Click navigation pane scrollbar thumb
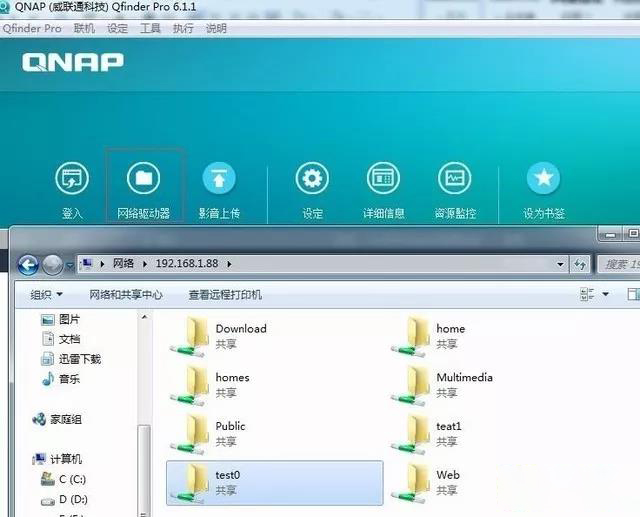 (x=144, y=469)
